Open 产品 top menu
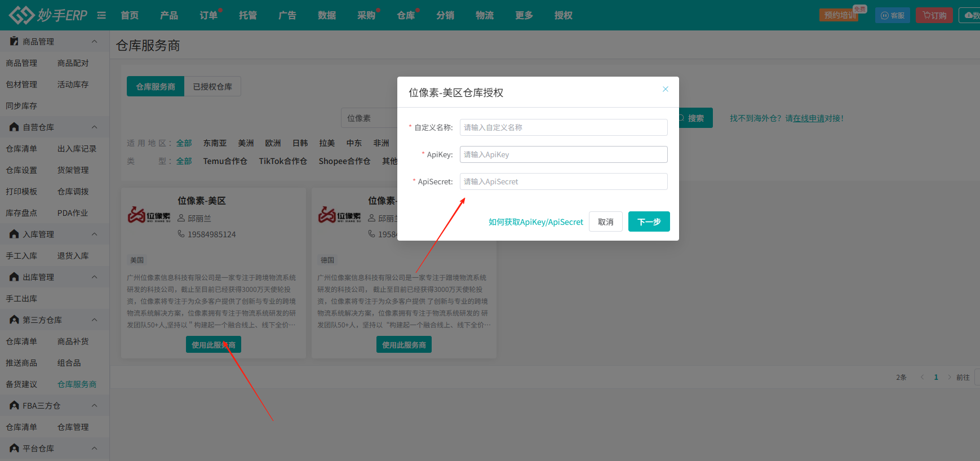The width and height of the screenshot is (980, 461). (169, 15)
